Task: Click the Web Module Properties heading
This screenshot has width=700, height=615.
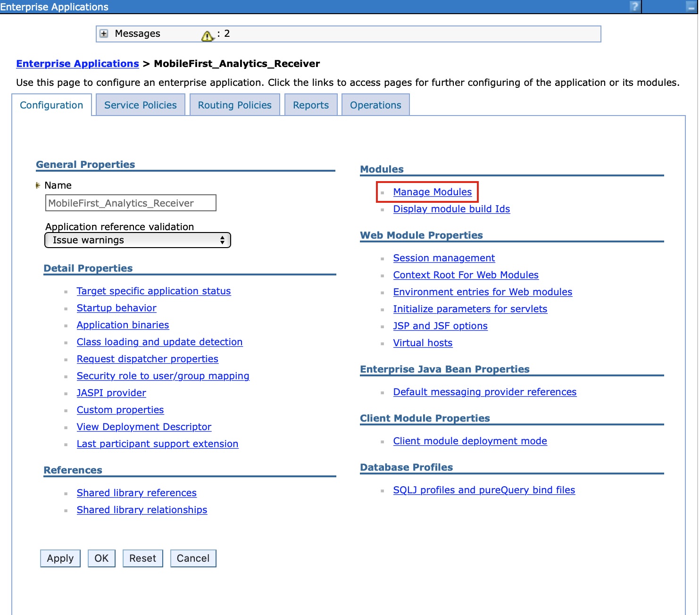Action: coord(421,235)
